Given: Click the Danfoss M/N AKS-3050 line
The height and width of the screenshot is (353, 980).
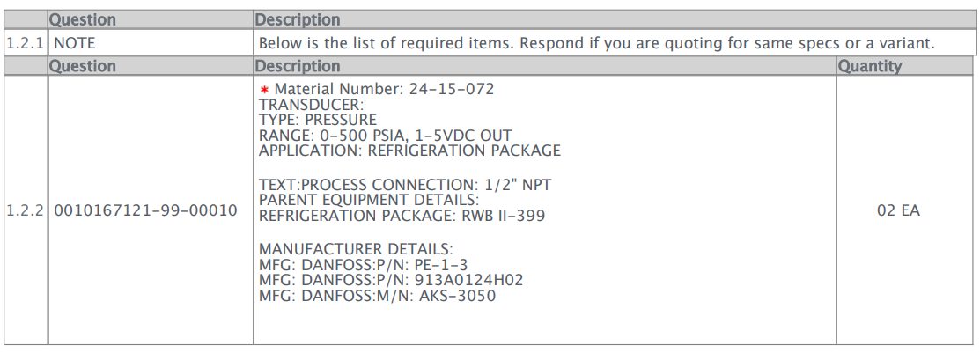Looking at the screenshot, I should pos(377,296).
